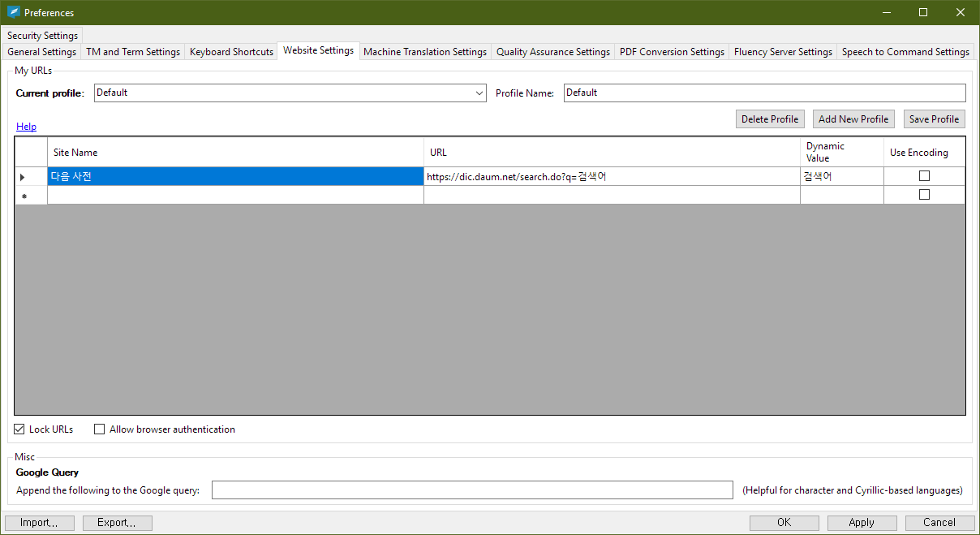This screenshot has height=535, width=980.
Task: Click Add New Profile
Action: (x=853, y=119)
